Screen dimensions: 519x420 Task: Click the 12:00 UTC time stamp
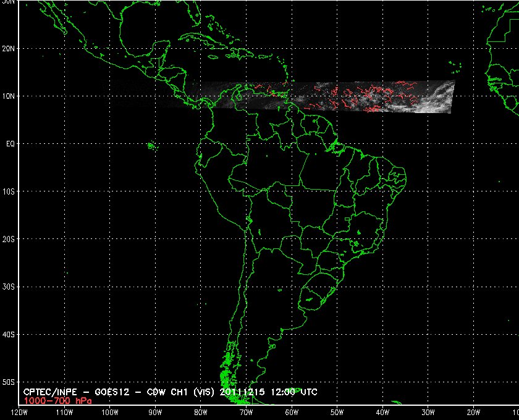pos(294,392)
